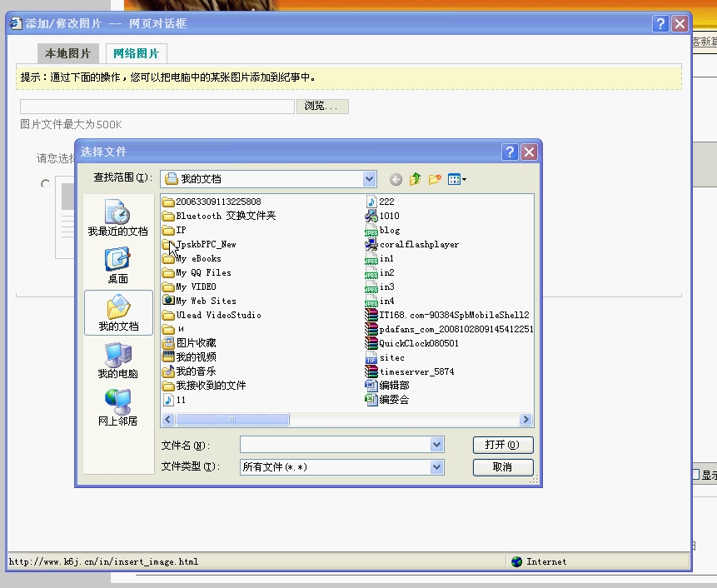Screen dimensions: 717x588
Task: Select the layout radio button behind the dialog
Action: pyautogui.click(x=45, y=184)
